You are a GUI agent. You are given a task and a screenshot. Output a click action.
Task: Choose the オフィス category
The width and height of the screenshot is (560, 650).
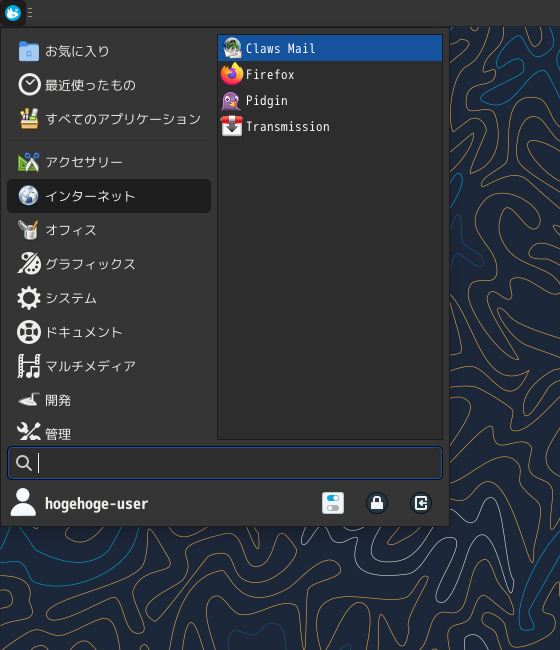109,230
